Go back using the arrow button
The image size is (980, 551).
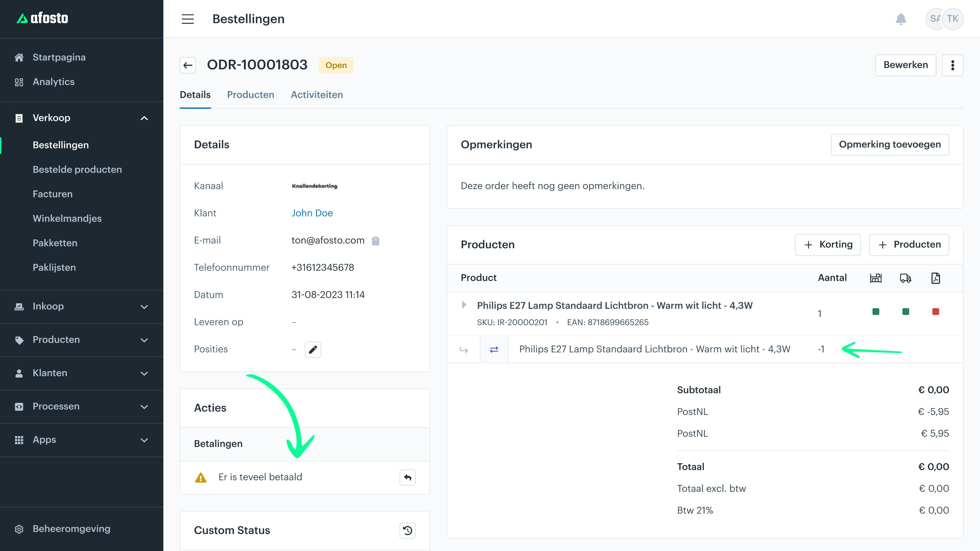188,65
